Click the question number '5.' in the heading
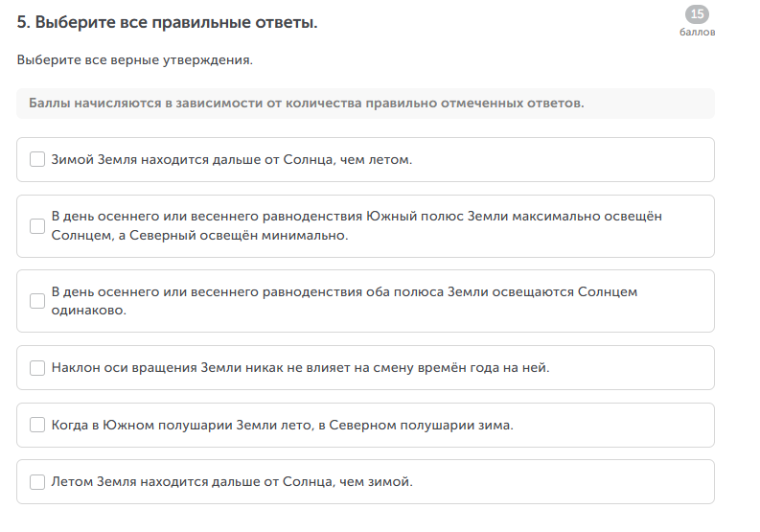760x532 pixels. [24, 23]
